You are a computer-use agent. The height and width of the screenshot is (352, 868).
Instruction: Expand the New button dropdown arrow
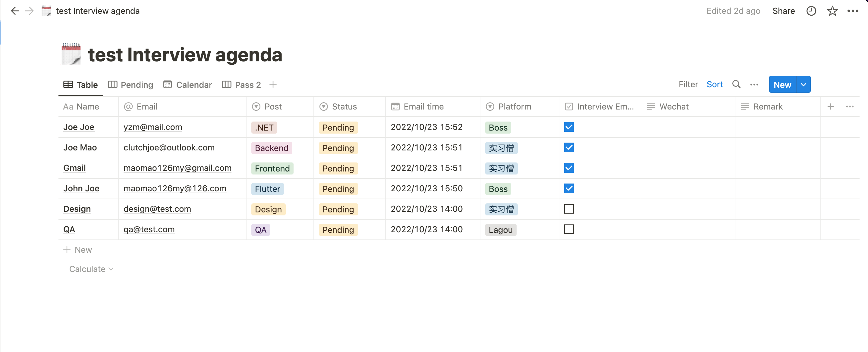pos(803,85)
